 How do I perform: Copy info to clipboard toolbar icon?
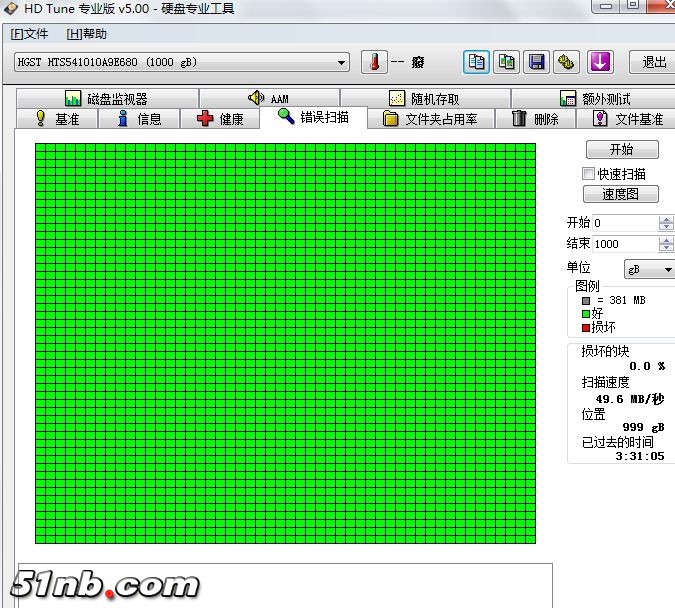click(476, 62)
